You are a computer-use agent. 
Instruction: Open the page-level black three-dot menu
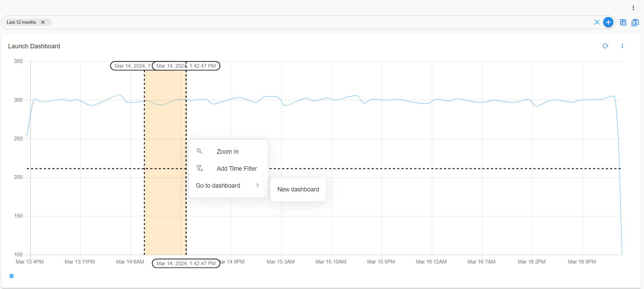(x=633, y=7)
